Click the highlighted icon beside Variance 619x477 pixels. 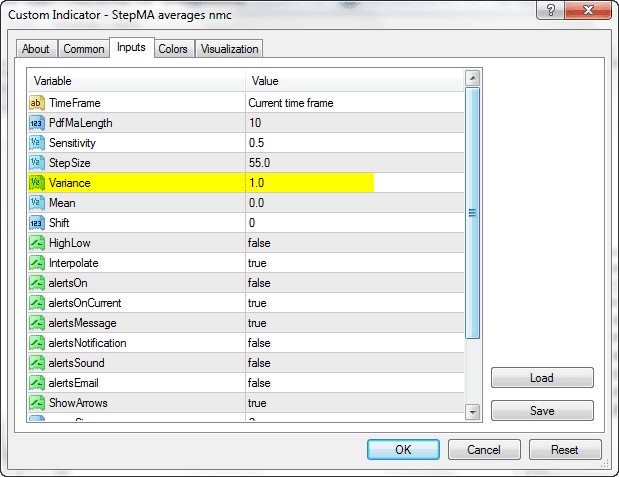tap(37, 183)
